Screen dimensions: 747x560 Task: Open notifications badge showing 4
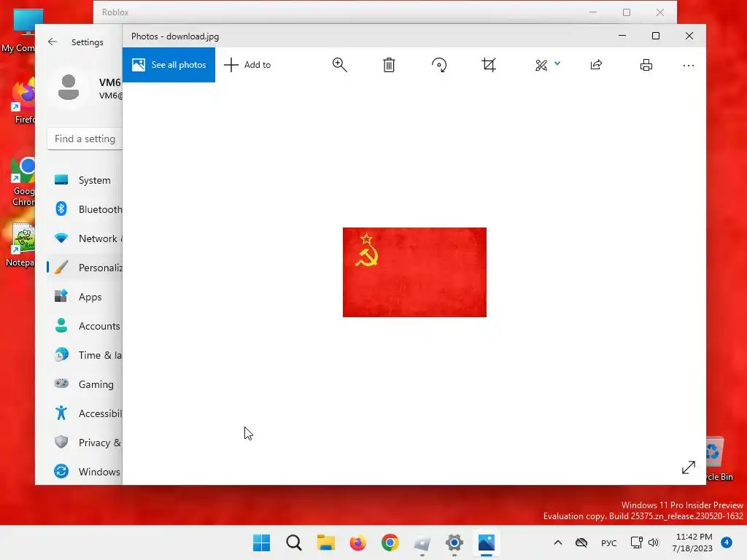pyautogui.click(x=727, y=542)
